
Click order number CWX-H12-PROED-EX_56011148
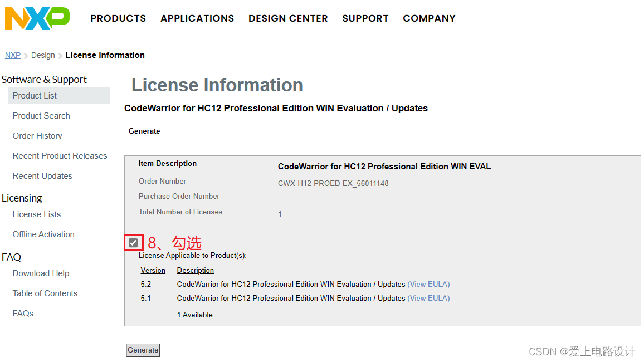pyautogui.click(x=333, y=183)
